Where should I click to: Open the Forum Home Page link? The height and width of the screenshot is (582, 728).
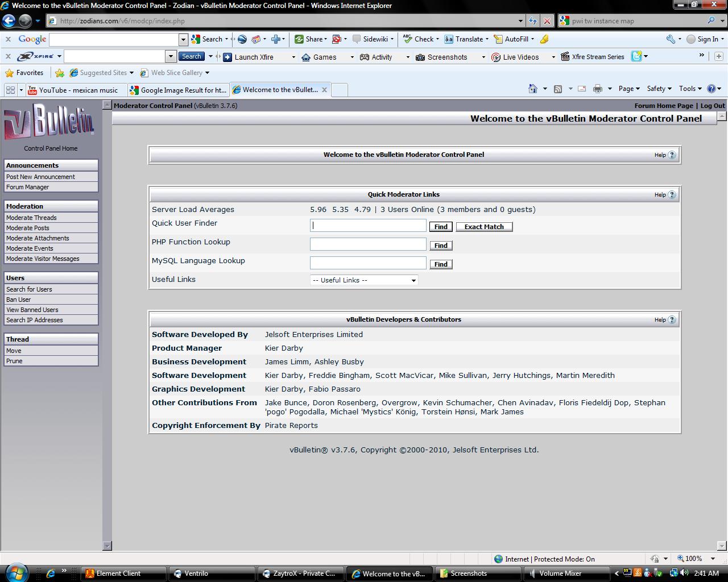click(664, 106)
